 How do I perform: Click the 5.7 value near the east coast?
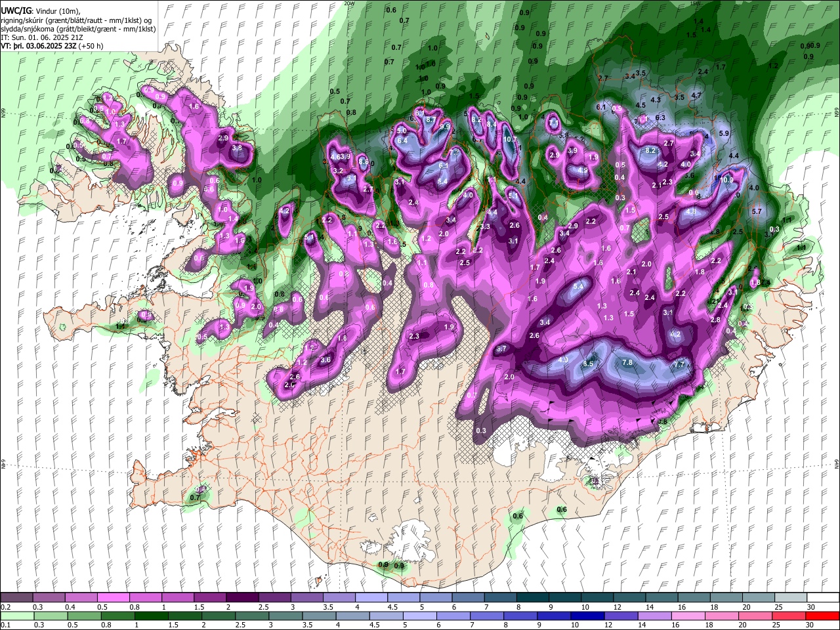757,211
